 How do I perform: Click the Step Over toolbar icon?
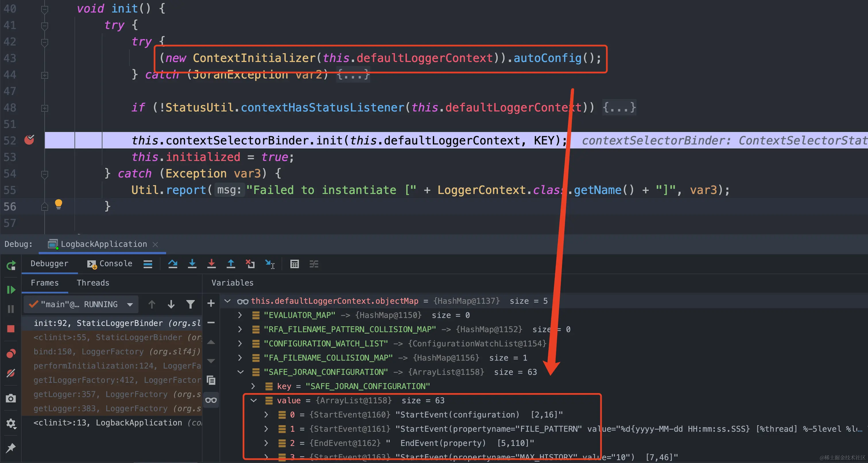173,264
